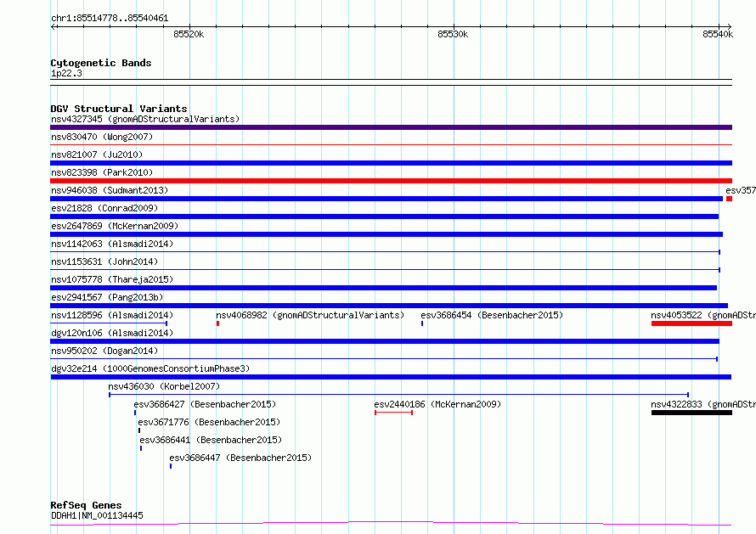This screenshot has width=756, height=534.
Task: Click the esv2941567 (Pang2013b) label
Action: [x=107, y=297]
